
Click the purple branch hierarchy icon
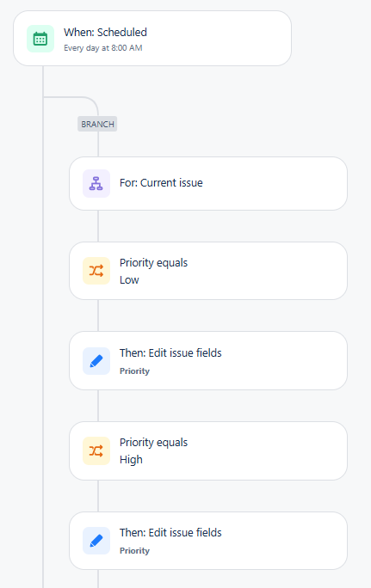point(96,183)
